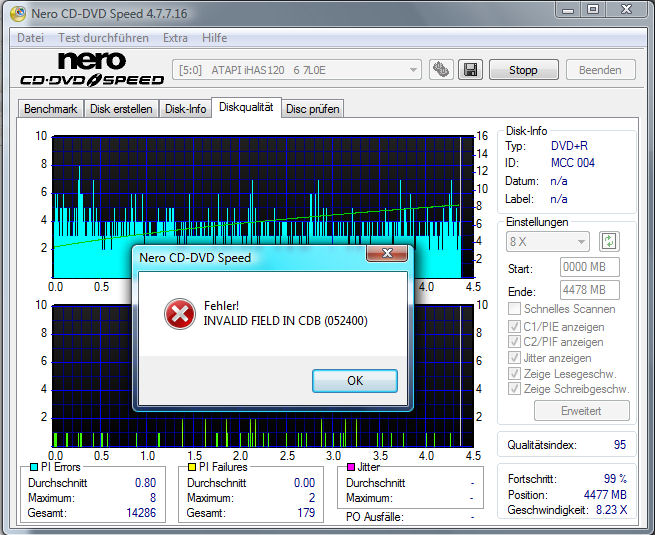The image size is (655, 535).
Task: Click the red error icon in dialog
Action: click(180, 314)
